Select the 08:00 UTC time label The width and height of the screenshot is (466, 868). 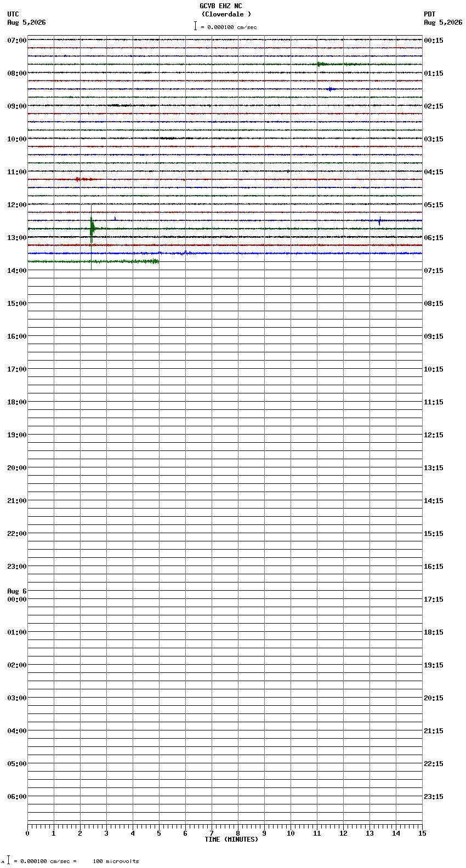point(17,73)
